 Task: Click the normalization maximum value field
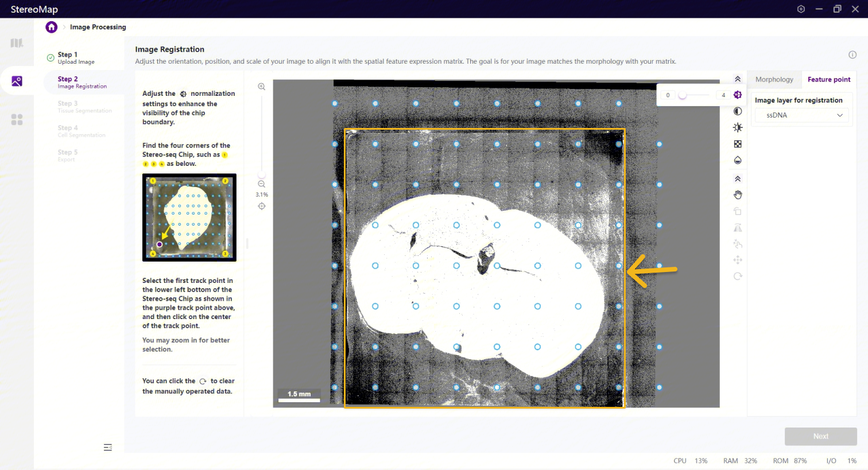point(723,95)
